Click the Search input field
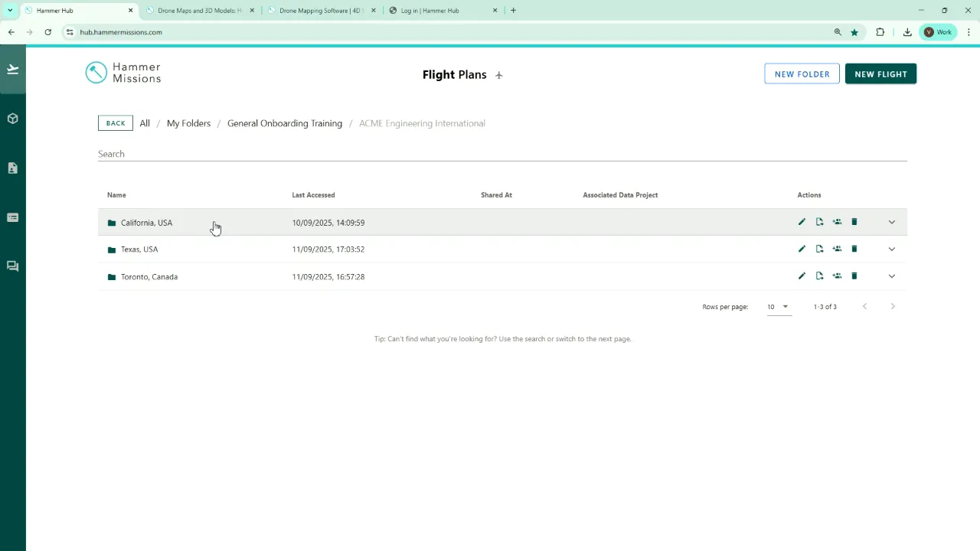Image resolution: width=980 pixels, height=551 pixels. tap(502, 154)
